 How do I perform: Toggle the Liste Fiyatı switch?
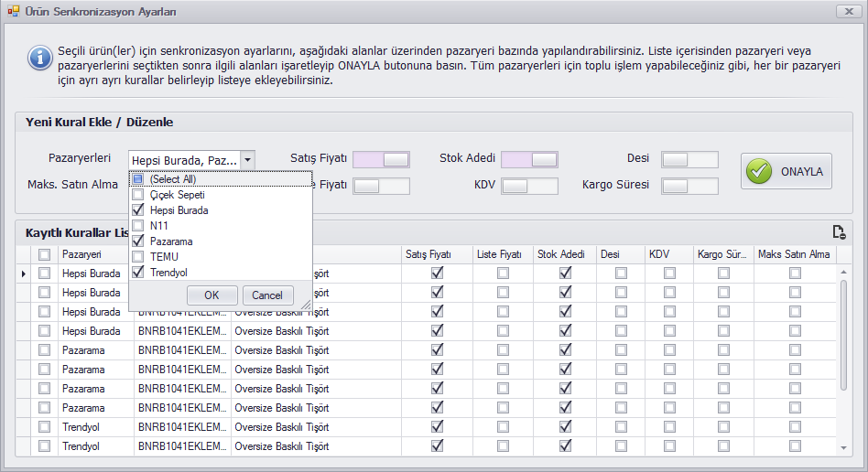[x=382, y=186]
